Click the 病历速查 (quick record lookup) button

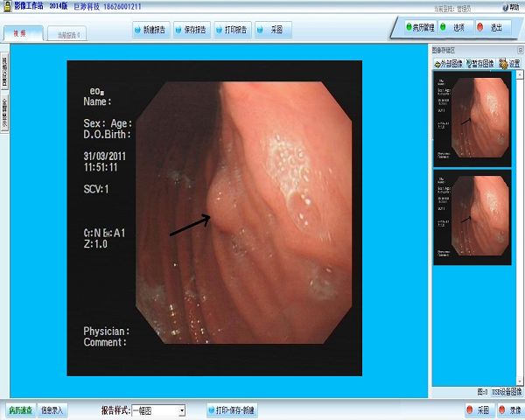[x=19, y=409]
